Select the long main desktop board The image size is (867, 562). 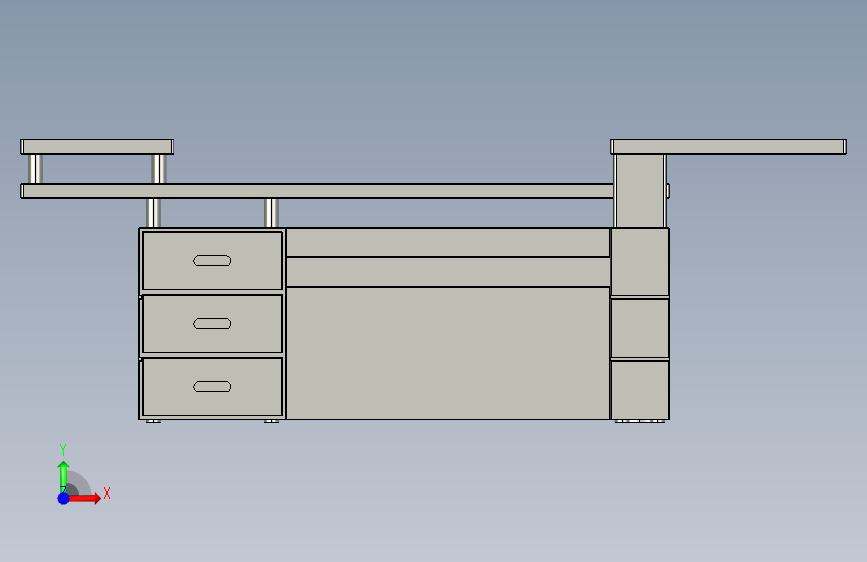(317, 191)
